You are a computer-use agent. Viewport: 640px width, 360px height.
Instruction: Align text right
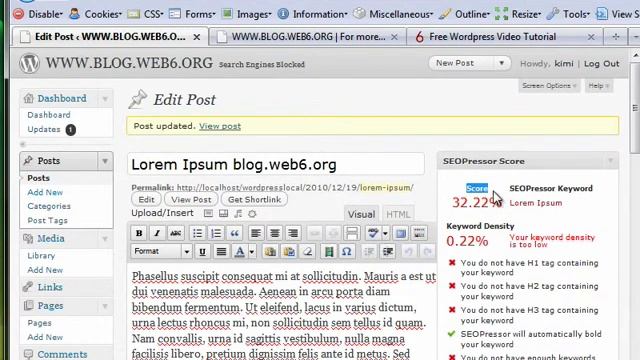[293, 233]
